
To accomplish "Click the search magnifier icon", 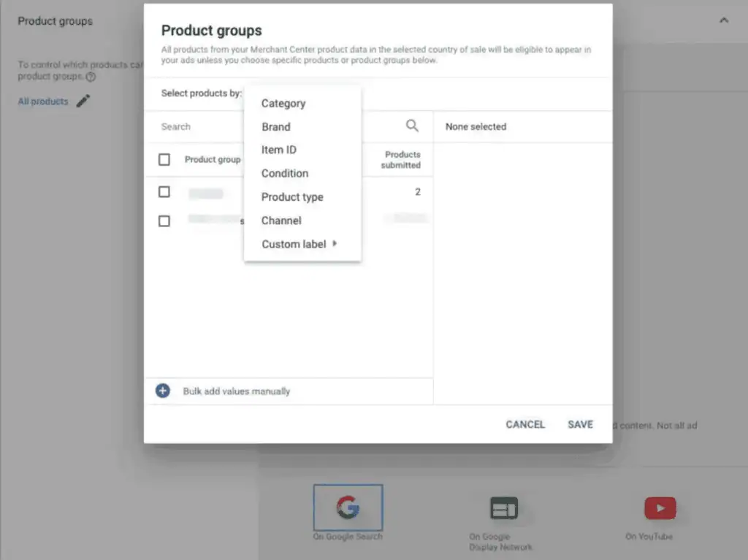I will pos(412,126).
